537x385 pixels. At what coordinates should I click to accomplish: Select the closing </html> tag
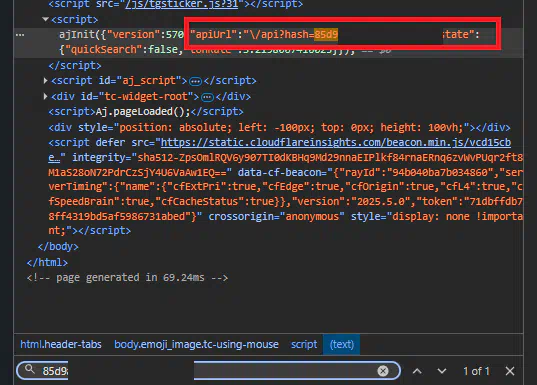47,262
